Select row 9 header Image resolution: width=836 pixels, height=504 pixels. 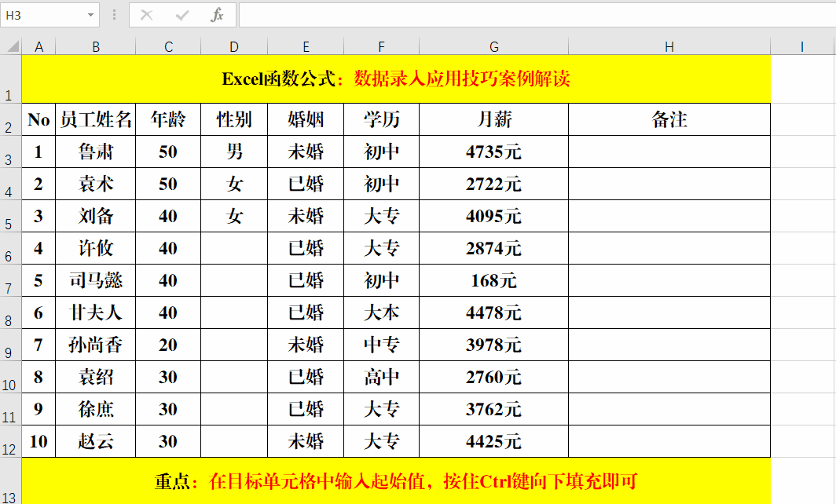pos(11,345)
